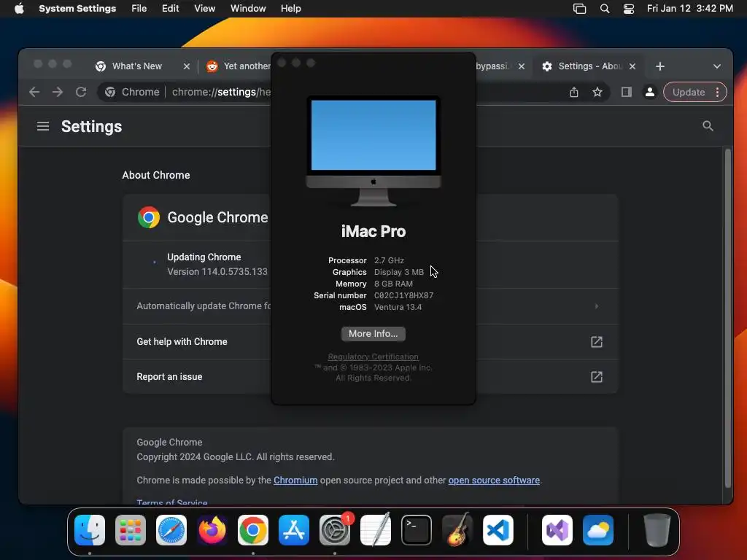This screenshot has height=560, width=747.
Task: Go back in Chrome
Action: pyautogui.click(x=34, y=92)
